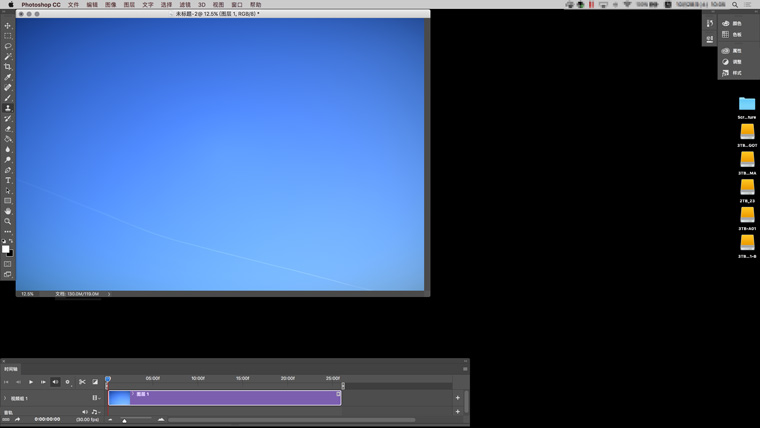Screen dimensions: 760x428
Task: Mute audio playback in the timeline
Action: point(55,382)
